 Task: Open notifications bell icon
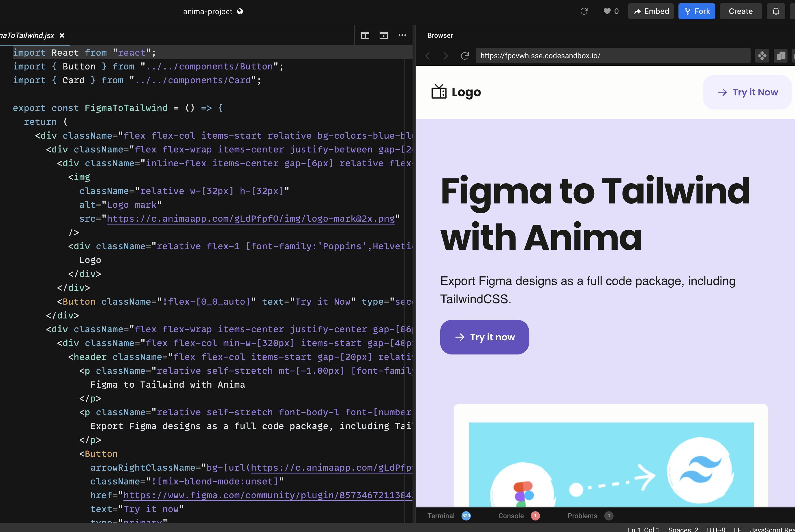[776, 11]
